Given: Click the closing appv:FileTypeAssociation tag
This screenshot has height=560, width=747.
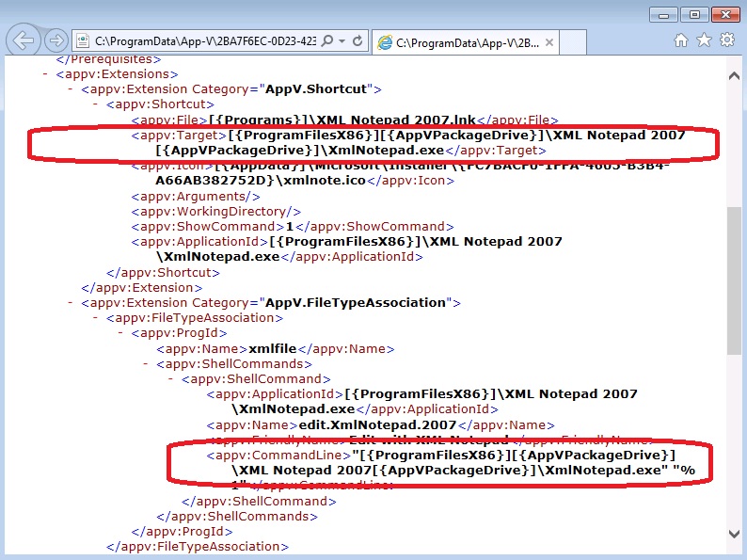Looking at the screenshot, I should tap(198, 547).
